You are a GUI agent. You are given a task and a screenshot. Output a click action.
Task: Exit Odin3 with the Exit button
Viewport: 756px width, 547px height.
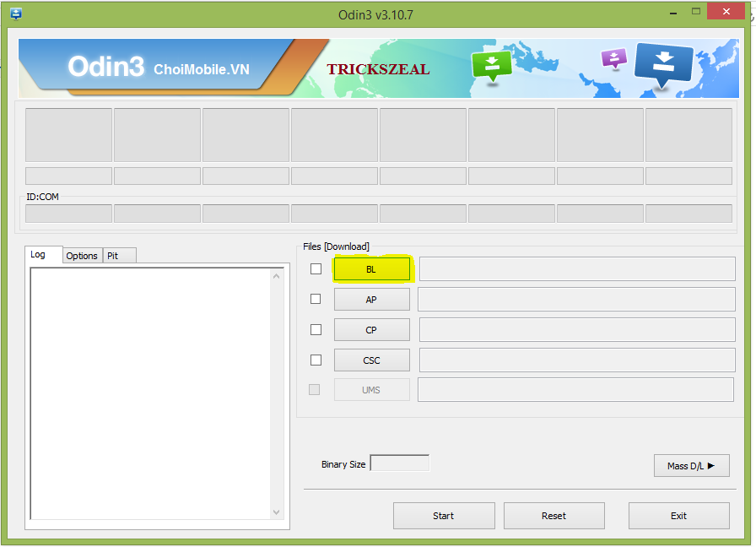(679, 516)
